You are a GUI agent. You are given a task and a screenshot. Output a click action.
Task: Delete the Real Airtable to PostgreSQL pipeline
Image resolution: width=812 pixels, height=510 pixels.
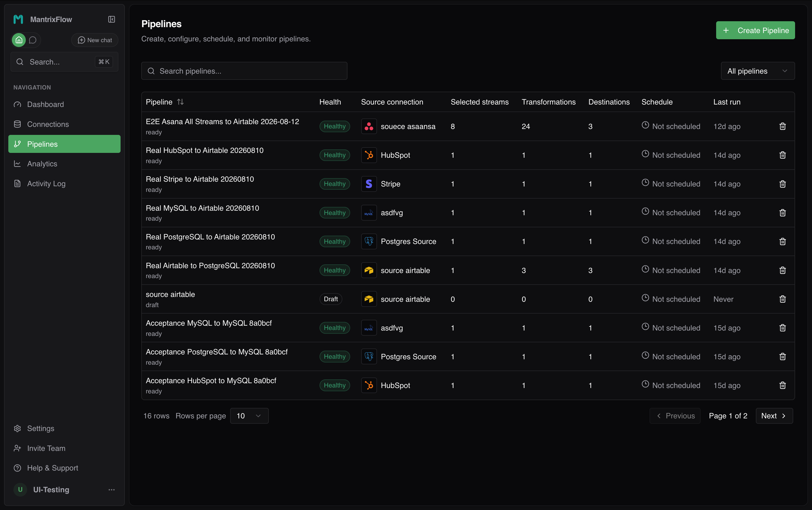click(782, 270)
